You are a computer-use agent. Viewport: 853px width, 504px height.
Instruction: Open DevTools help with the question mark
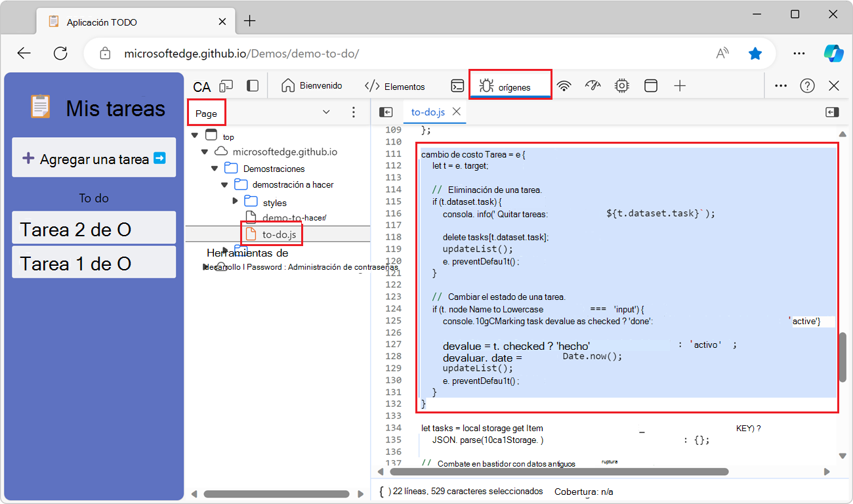click(807, 85)
